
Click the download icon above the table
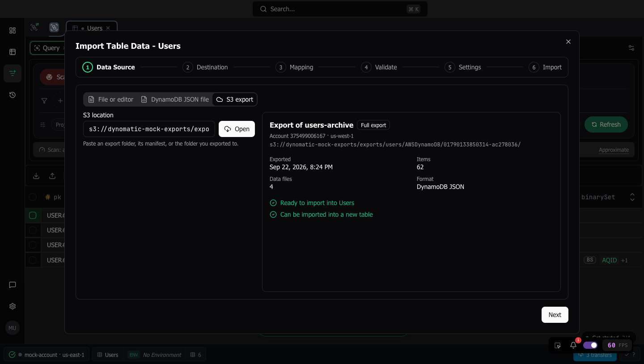(37, 176)
